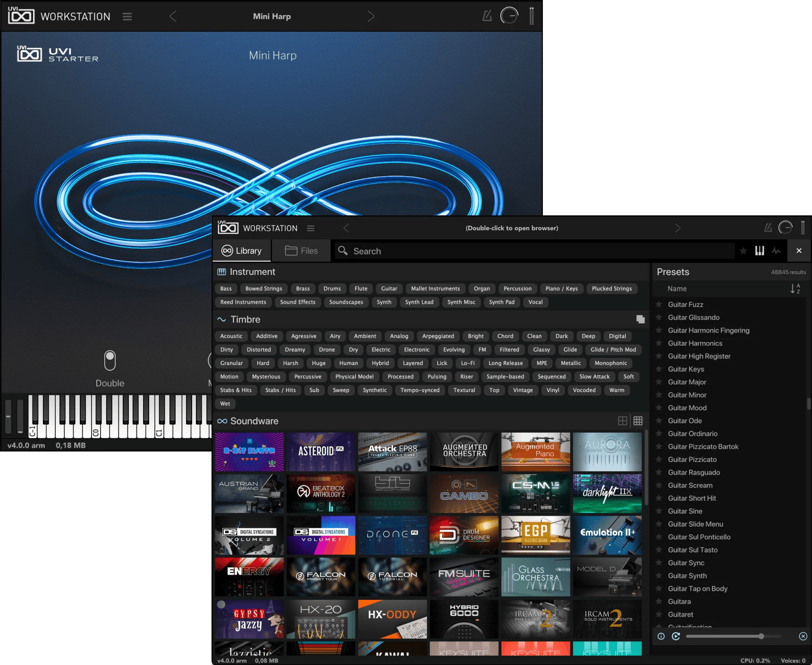
Task: Favorite the Guitar Fuzz preset star
Action: click(x=659, y=305)
